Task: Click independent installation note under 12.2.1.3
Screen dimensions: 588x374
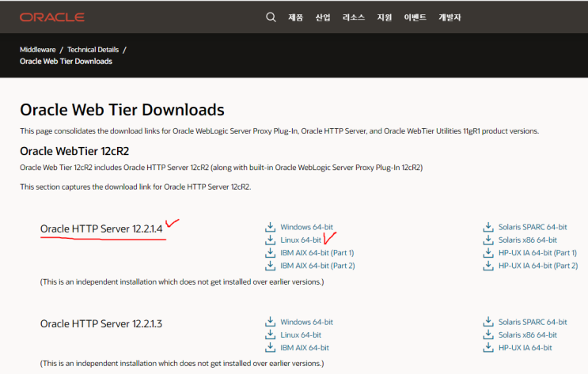Action: (x=182, y=363)
